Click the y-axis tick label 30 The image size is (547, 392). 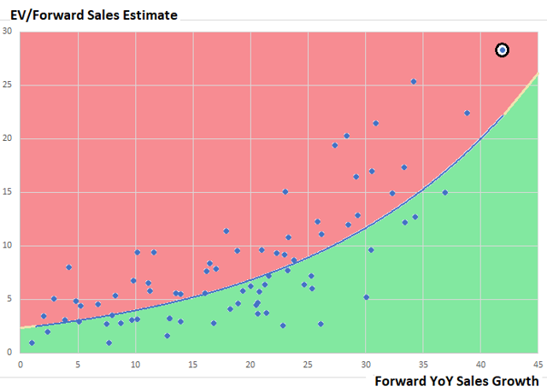(x=8, y=32)
